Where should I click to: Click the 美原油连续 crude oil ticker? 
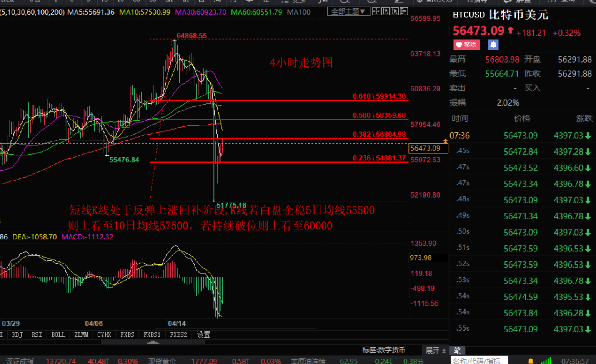[308, 361]
